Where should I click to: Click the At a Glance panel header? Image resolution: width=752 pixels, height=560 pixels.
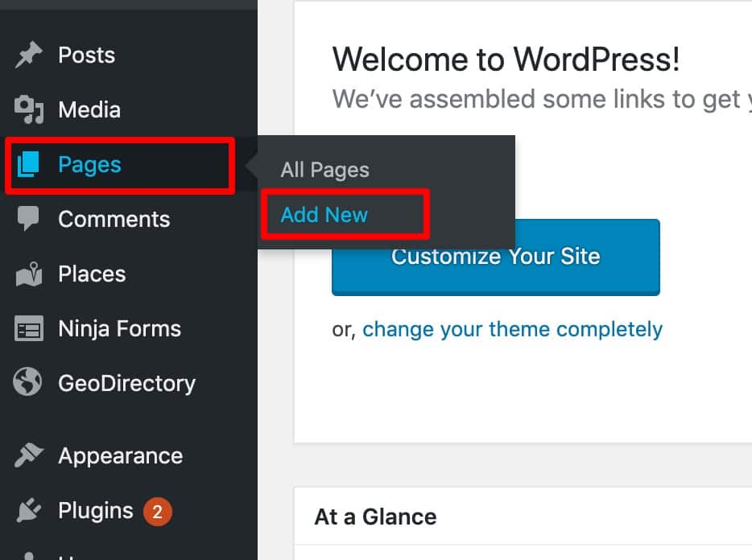375,517
